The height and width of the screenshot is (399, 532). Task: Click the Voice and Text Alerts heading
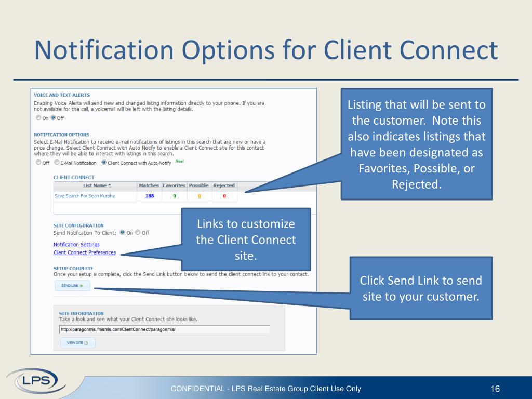coord(62,95)
